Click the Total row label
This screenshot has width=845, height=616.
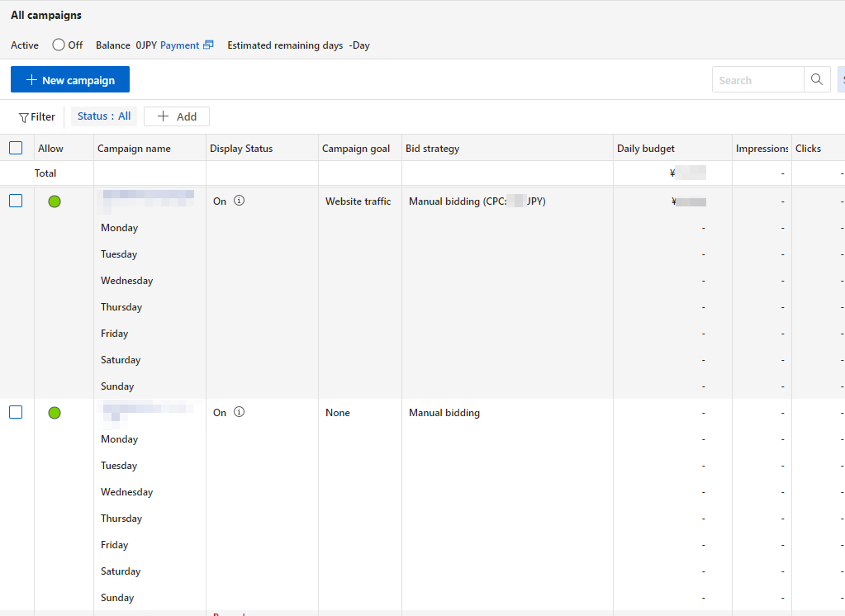[x=45, y=173]
